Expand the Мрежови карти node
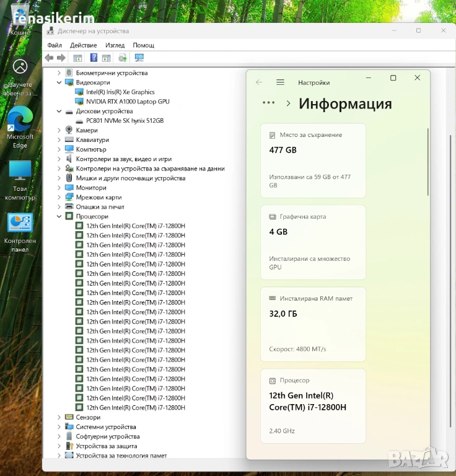 [x=59, y=197]
